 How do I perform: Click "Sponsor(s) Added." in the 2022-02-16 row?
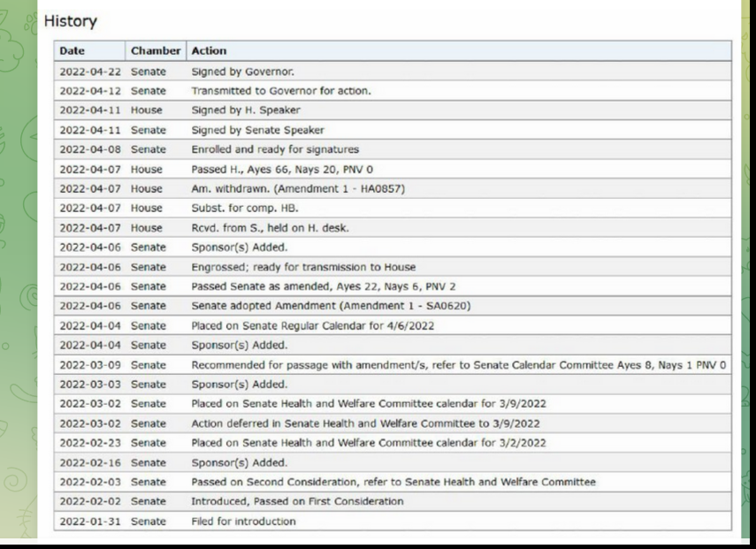coord(239,462)
